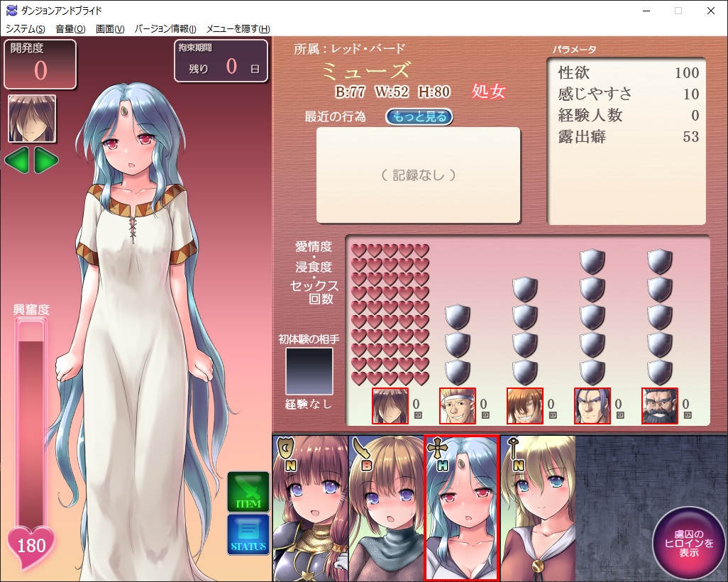The width and height of the screenshot is (728, 582).
Task: Click the パラメータ heading
Action: pyautogui.click(x=574, y=49)
